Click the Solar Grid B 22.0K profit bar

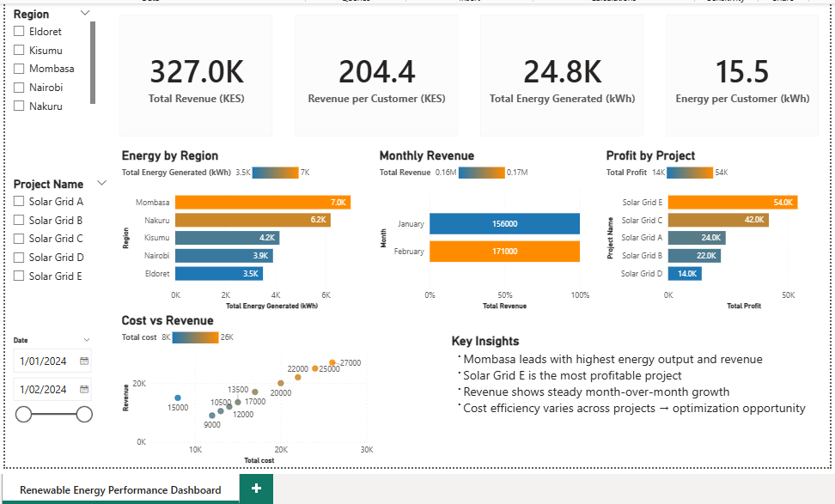(x=694, y=256)
